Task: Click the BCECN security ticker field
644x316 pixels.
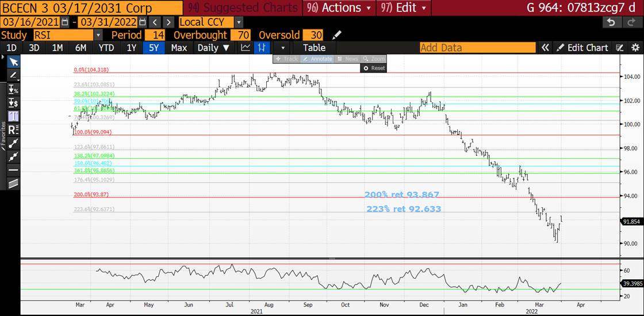Action: click(91, 8)
